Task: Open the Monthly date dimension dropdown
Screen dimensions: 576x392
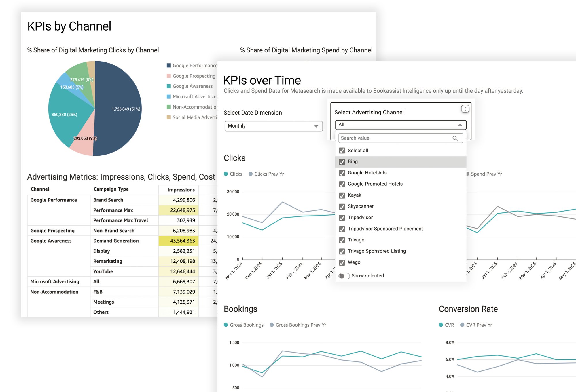Action: click(273, 126)
